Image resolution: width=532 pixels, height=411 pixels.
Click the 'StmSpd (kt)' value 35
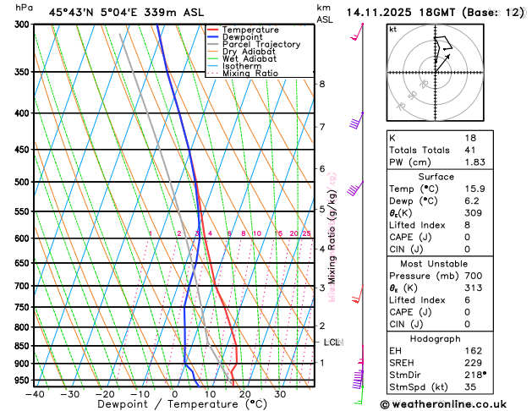(x=470, y=387)
